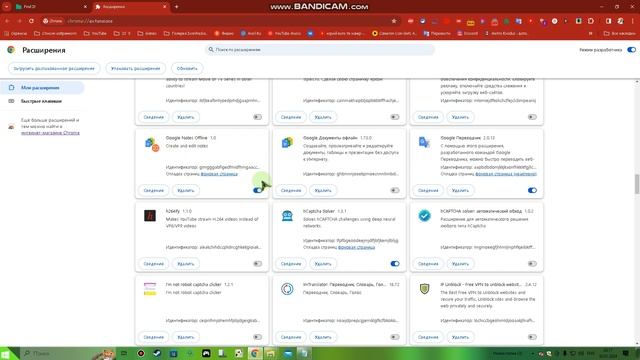This screenshot has height=360, width=640.
Task: Disable the Google Notes Offline extension toggle
Action: [258, 190]
